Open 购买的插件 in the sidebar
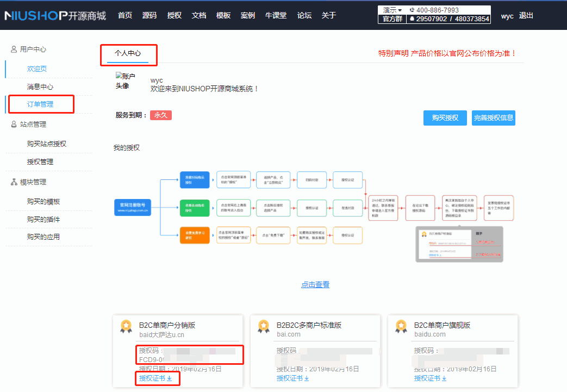The width and height of the screenshot is (567, 392). coord(43,220)
